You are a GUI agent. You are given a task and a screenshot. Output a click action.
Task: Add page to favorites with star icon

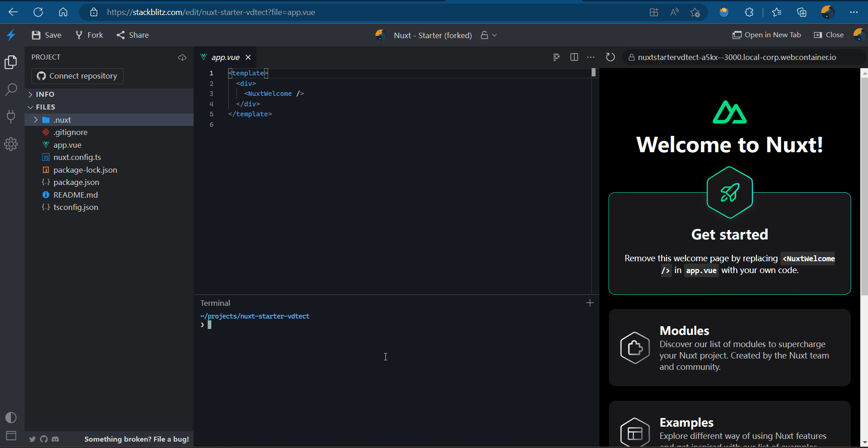point(695,12)
